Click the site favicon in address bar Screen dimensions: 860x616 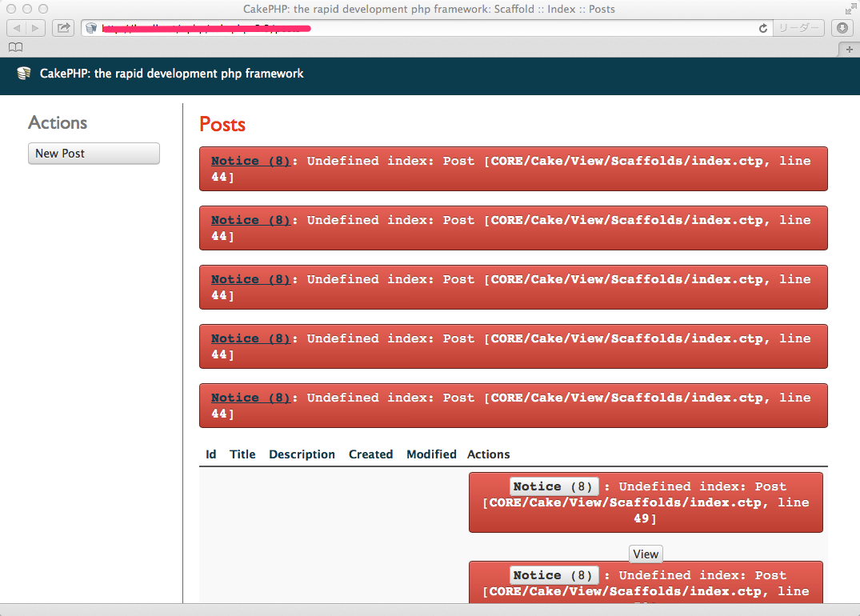pos(91,28)
